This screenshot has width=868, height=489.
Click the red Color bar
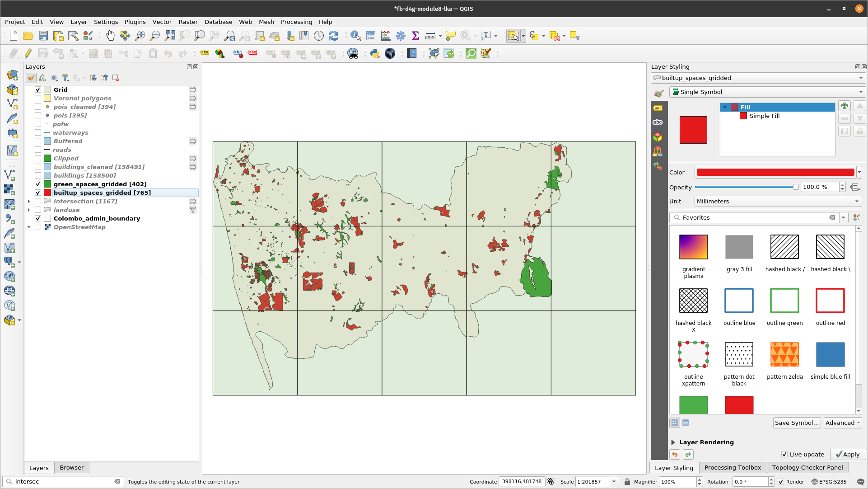click(x=775, y=172)
